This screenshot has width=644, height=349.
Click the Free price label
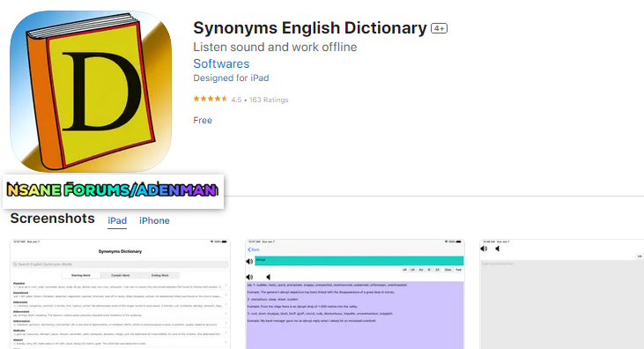tap(203, 121)
